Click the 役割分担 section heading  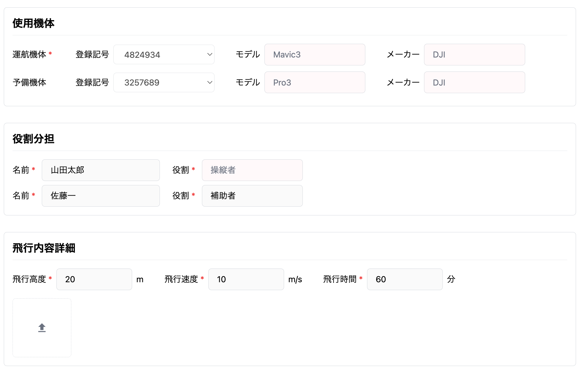click(x=33, y=139)
